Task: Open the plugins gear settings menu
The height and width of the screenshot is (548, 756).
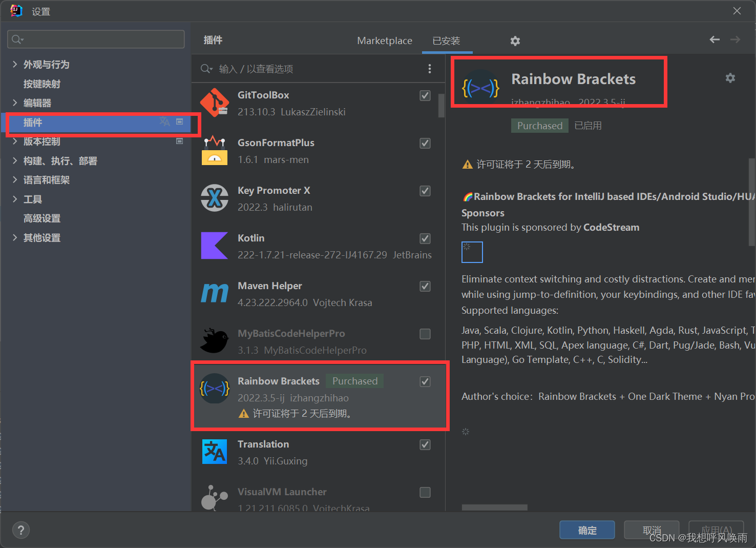Action: coord(515,41)
